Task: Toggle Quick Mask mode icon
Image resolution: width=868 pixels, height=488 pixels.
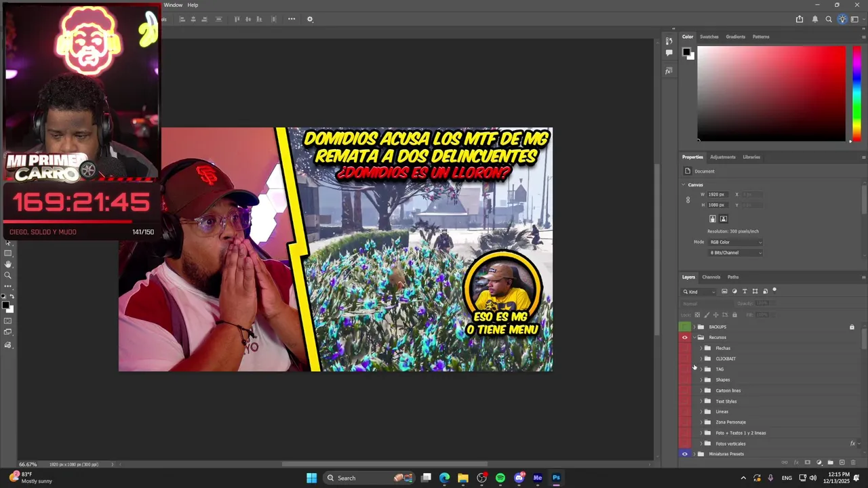Action: [8, 321]
